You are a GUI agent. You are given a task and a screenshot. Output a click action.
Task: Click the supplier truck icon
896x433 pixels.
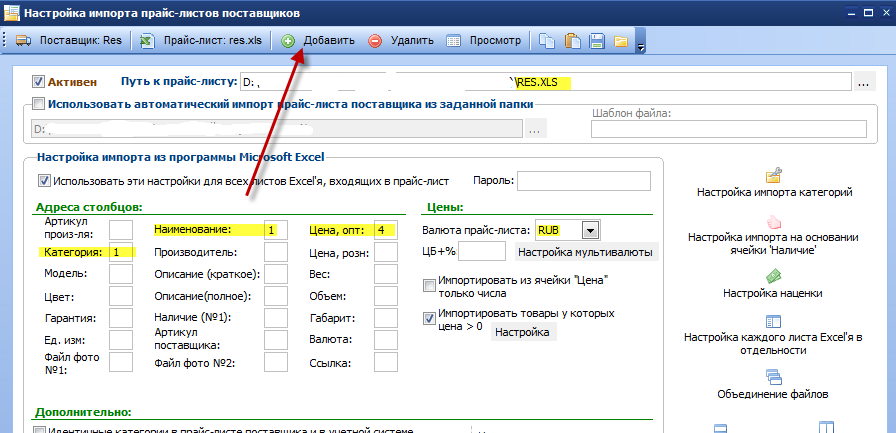[x=23, y=41]
